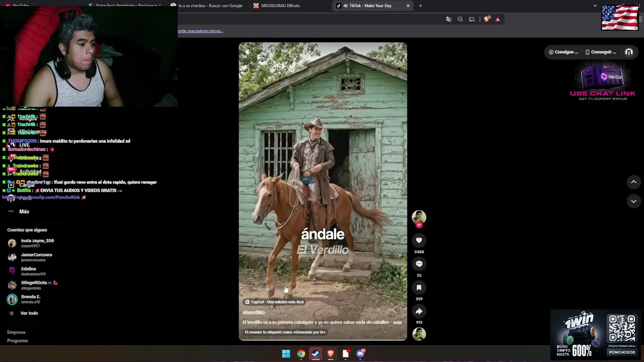Follow elverdillo with the red plus badge
644x362 pixels.
[419, 225]
